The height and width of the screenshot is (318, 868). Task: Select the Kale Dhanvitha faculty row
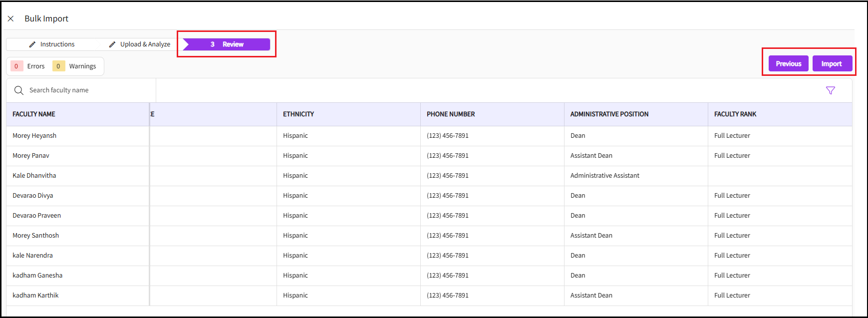point(34,176)
